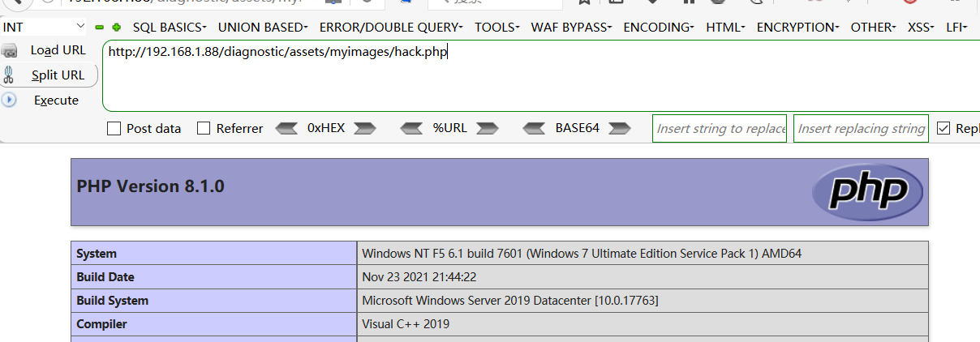Click the Split URL button label
This screenshot has height=342, width=980.
[x=58, y=75]
